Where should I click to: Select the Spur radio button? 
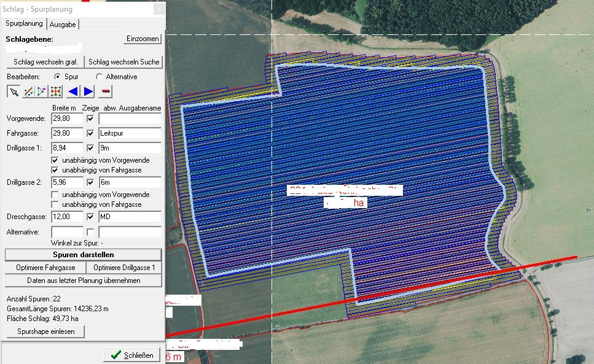click(58, 77)
